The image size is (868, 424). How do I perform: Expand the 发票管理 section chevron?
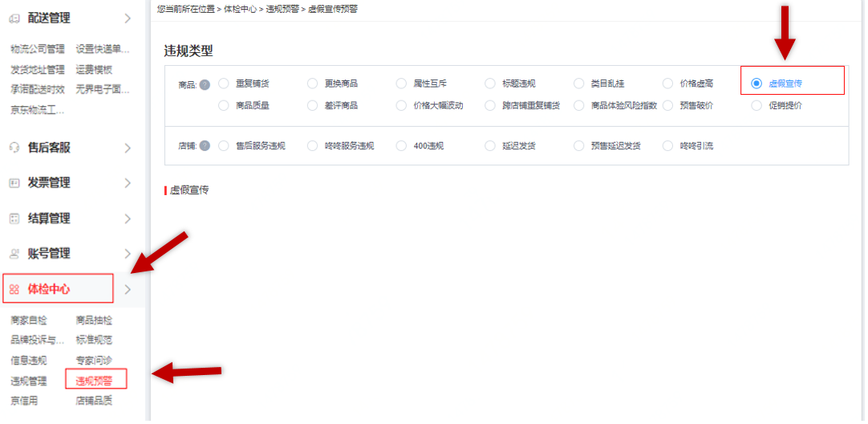click(x=128, y=183)
